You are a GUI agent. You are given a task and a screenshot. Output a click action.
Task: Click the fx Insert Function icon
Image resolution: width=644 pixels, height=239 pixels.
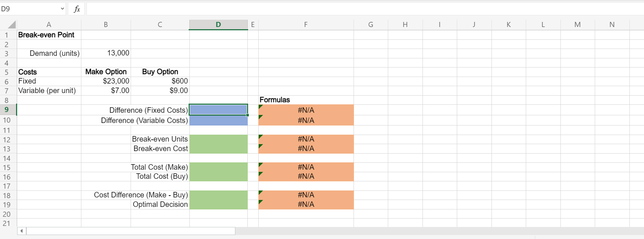(x=77, y=9)
